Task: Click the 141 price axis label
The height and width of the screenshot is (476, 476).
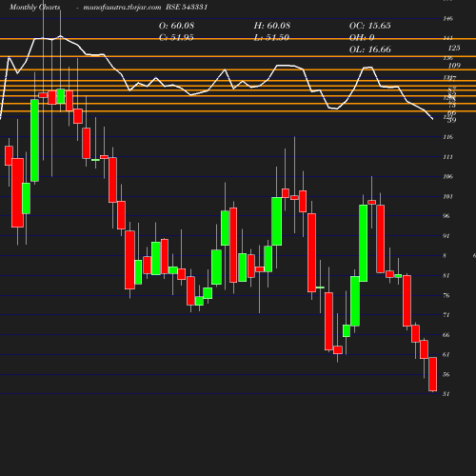Action: click(447, 38)
